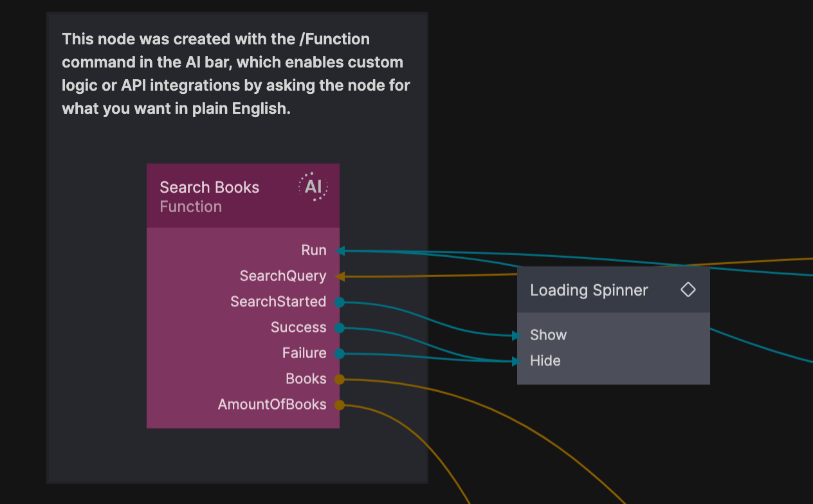Viewport: 813px width, 504px height.
Task: Click the Show input arrow on Loading Spinner
Action: pos(516,335)
